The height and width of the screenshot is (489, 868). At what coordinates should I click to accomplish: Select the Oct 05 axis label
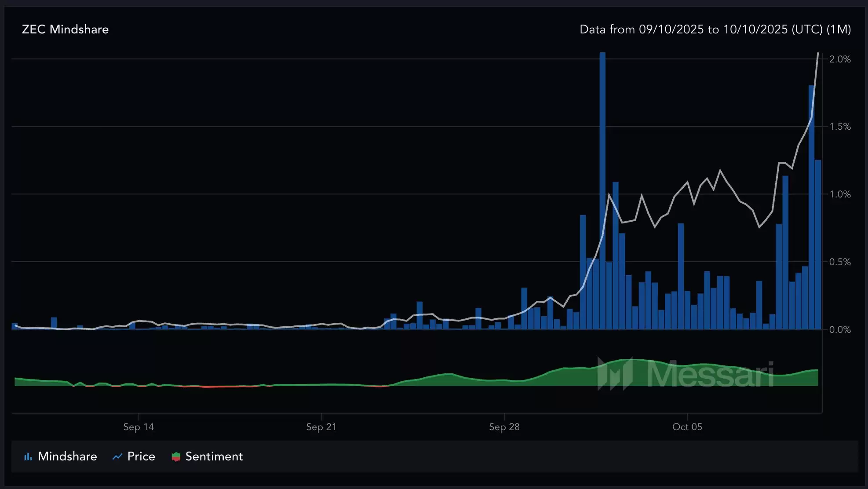click(687, 427)
